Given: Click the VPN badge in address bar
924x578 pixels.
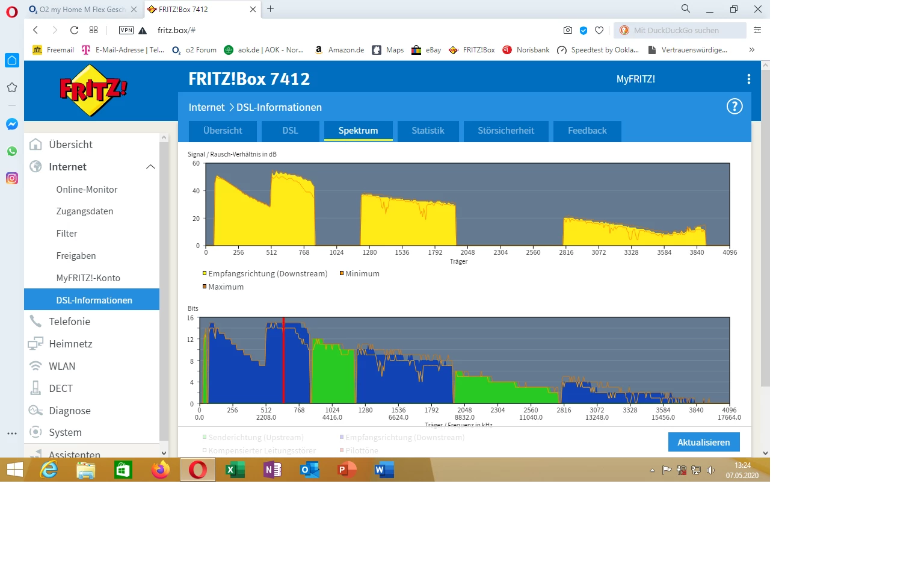Looking at the screenshot, I should (126, 30).
